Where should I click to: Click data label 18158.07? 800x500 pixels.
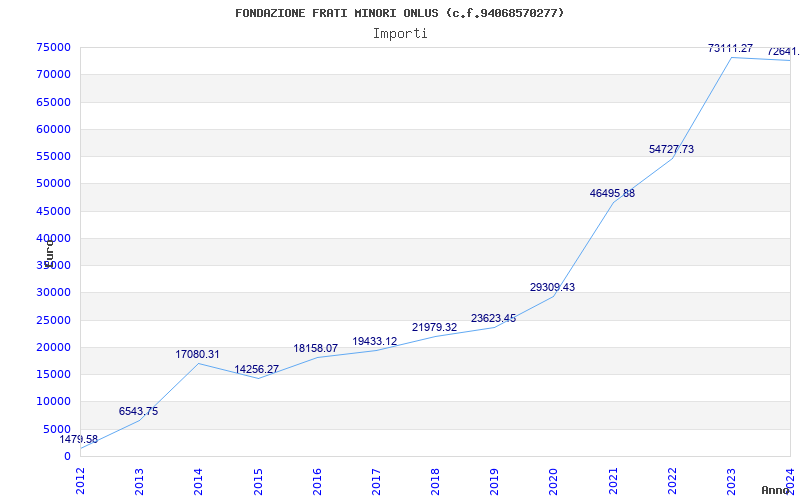(315, 348)
